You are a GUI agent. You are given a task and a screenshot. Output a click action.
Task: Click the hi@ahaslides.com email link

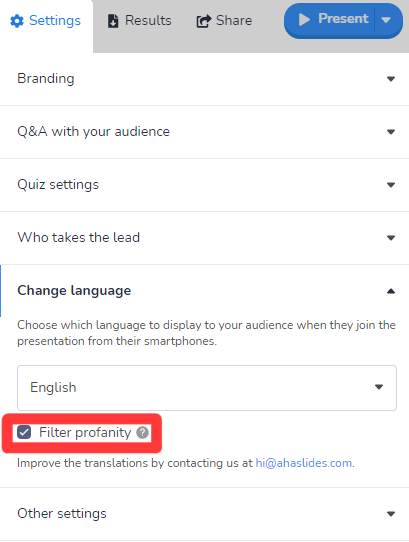tap(304, 463)
